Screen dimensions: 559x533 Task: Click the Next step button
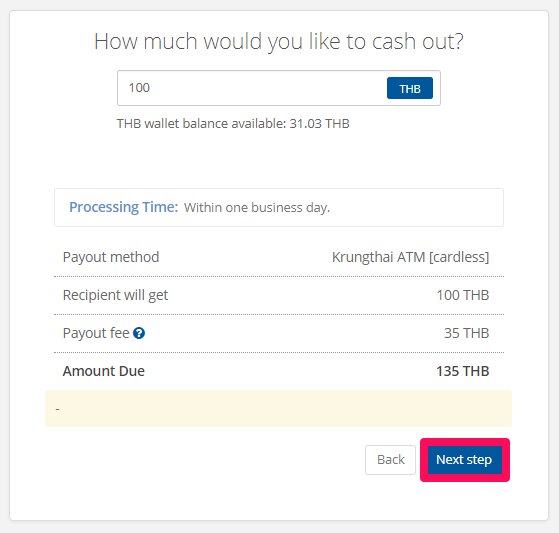pyautogui.click(x=464, y=460)
